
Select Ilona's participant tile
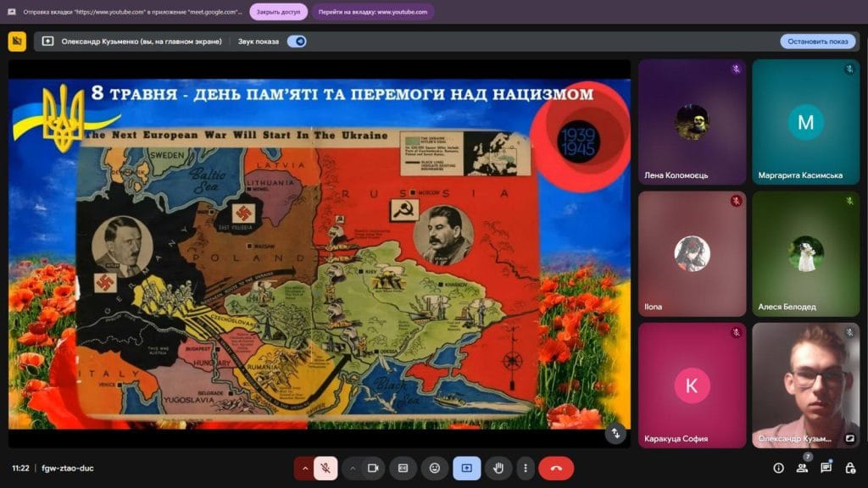click(692, 254)
